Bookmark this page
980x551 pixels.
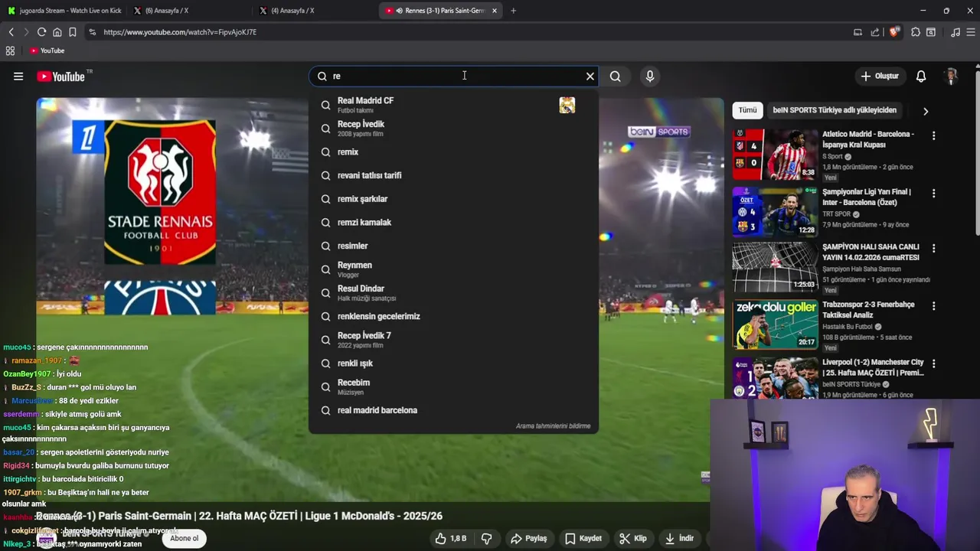(x=72, y=32)
